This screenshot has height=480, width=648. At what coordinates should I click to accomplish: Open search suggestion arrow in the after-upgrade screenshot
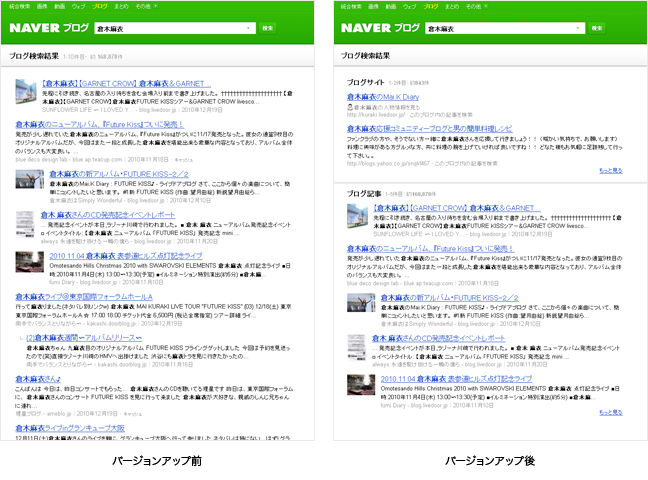(578, 28)
